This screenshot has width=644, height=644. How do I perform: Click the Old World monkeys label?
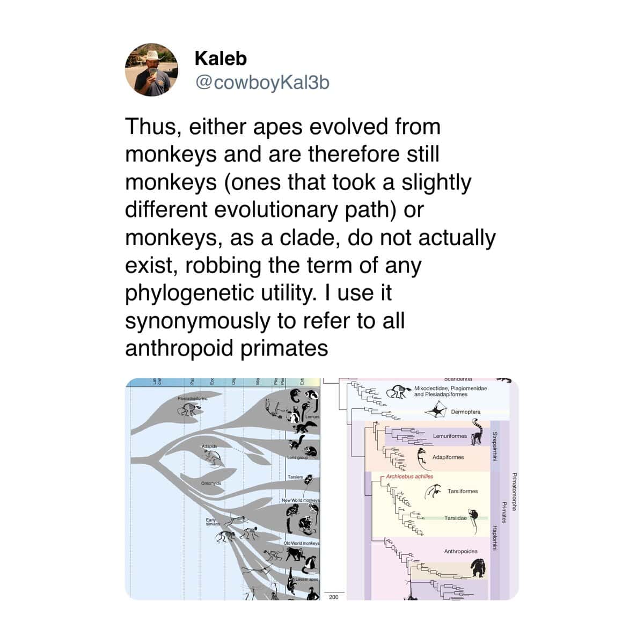(x=302, y=543)
